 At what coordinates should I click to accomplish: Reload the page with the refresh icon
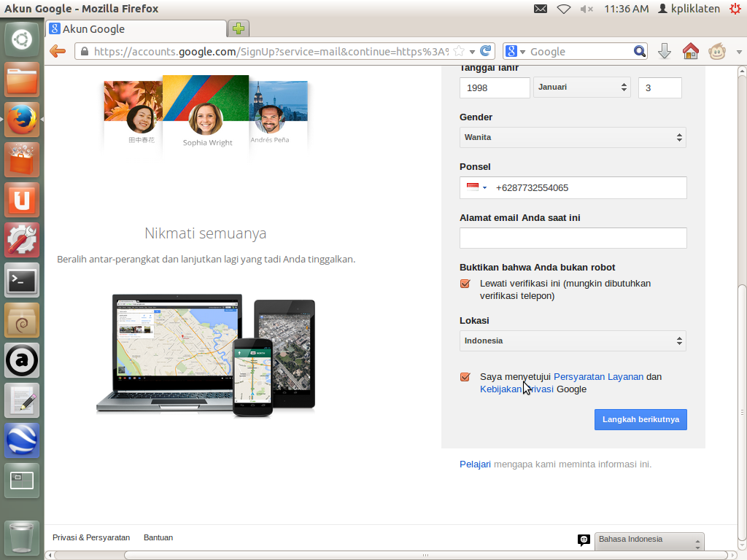click(485, 51)
